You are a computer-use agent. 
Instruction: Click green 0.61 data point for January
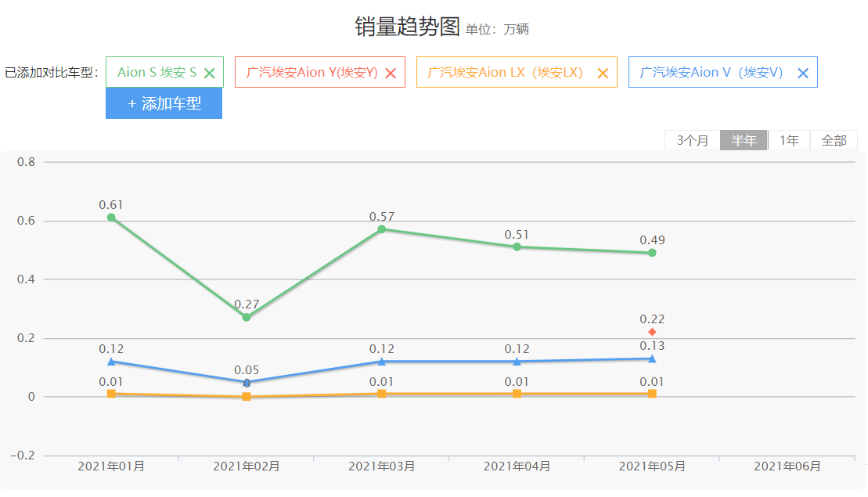click(x=111, y=218)
